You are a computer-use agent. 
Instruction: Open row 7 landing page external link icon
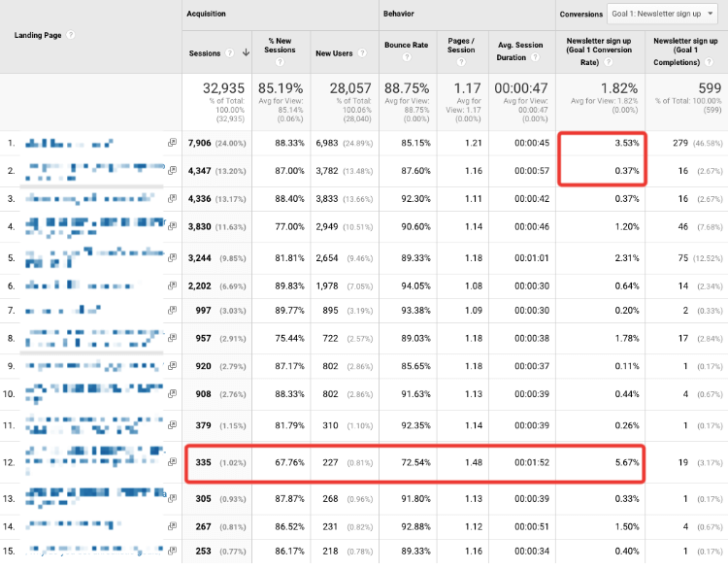[172, 310]
